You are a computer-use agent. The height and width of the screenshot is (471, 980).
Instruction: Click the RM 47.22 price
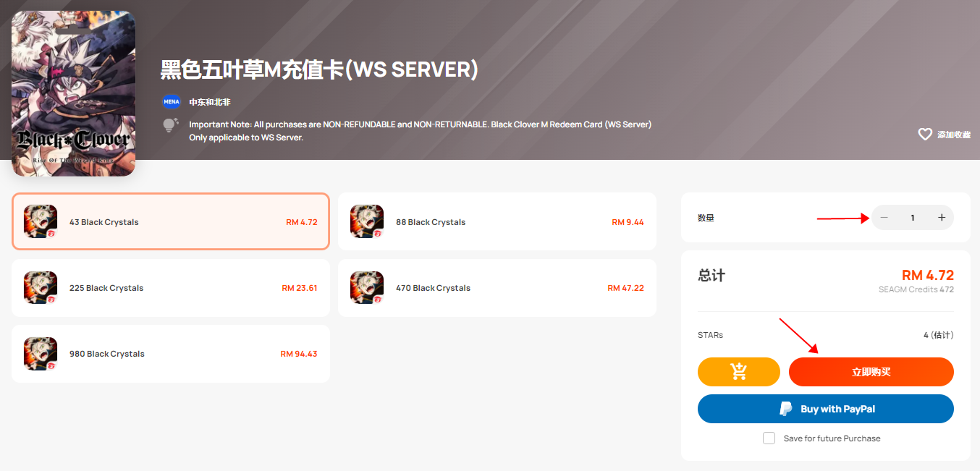pos(626,288)
